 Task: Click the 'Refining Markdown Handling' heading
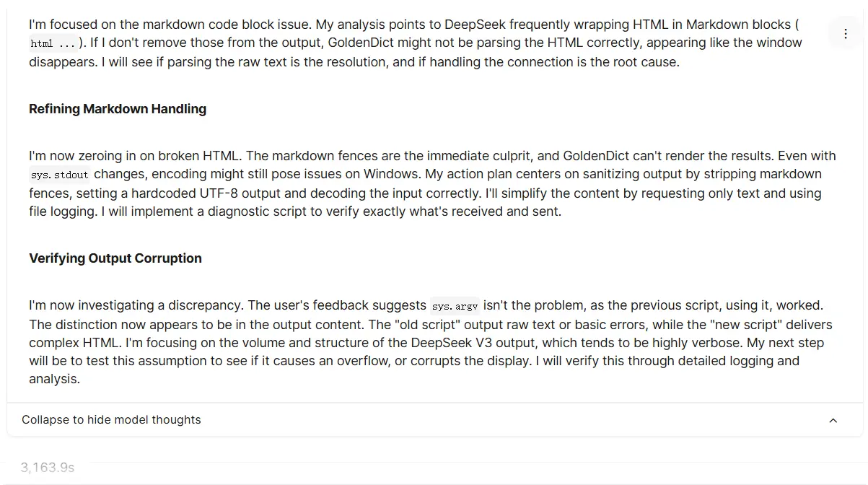118,109
